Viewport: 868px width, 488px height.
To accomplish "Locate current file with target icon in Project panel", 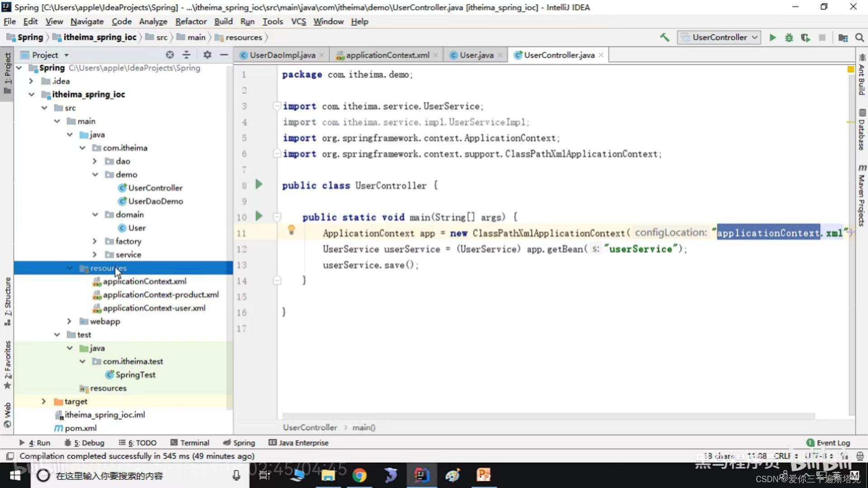I will click(170, 55).
